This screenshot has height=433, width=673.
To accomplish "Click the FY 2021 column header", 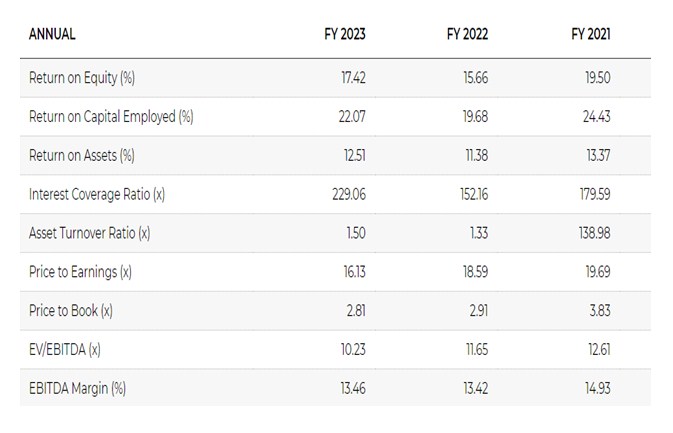I will point(589,34).
